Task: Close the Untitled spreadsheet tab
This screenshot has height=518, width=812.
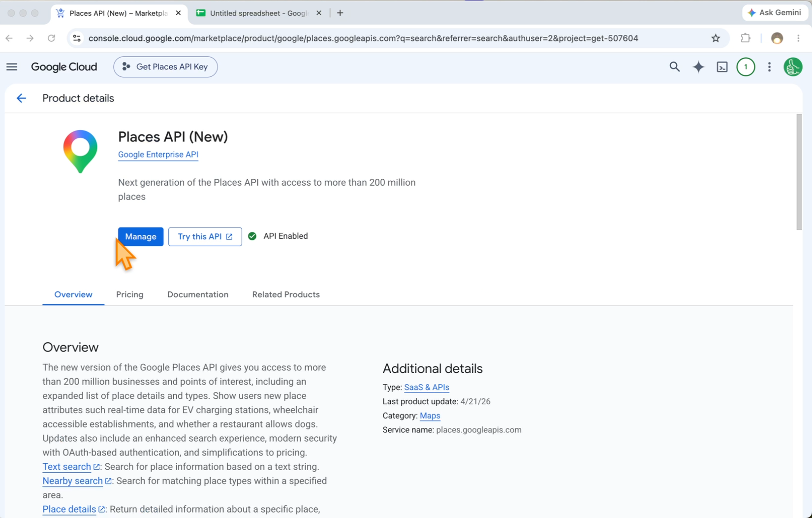Action: (319, 13)
